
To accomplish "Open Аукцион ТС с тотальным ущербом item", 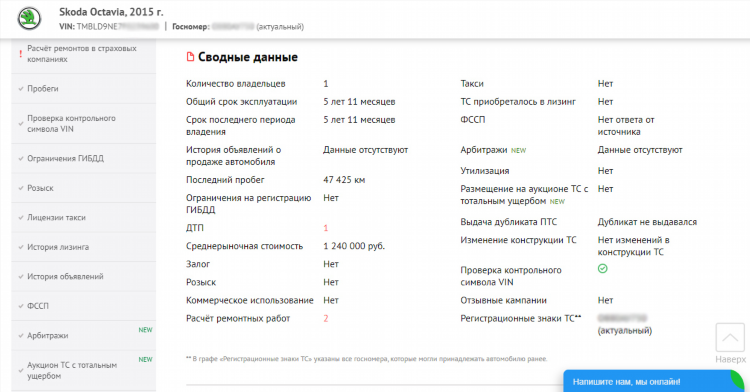I will click(84, 370).
